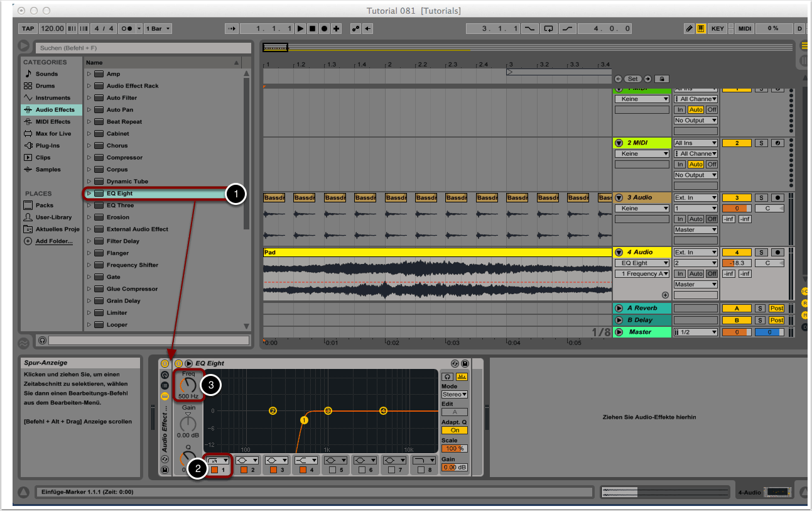Enable the arrangement Loop switch

pyautogui.click(x=548, y=29)
